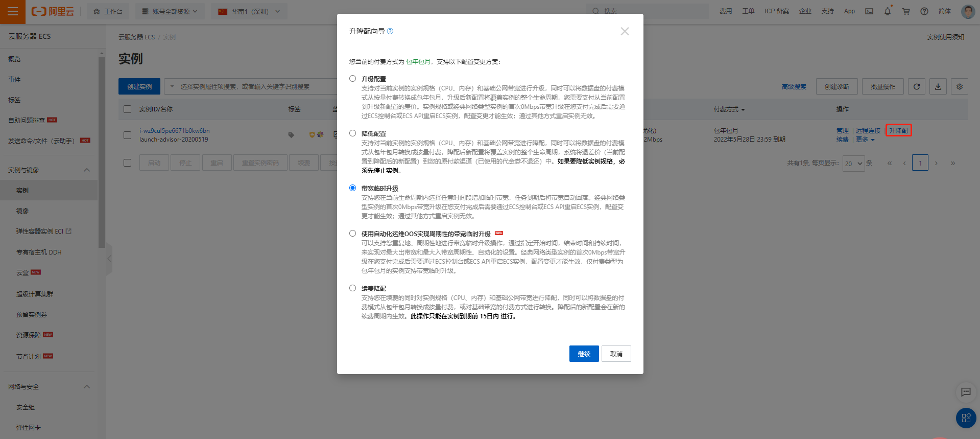Image resolution: width=980 pixels, height=439 pixels.
Task: Click the 升降配 link
Action: coord(898,131)
